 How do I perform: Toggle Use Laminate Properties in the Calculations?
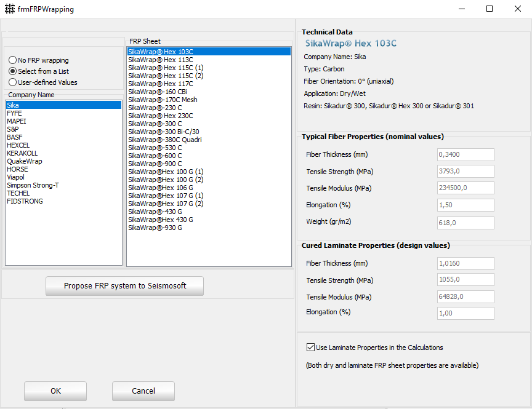(374, 347)
